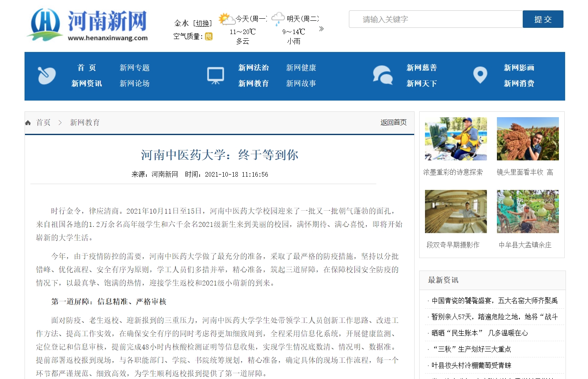Click the Henan Xinwang site logo
The height and width of the screenshot is (379, 588).
tap(88, 25)
